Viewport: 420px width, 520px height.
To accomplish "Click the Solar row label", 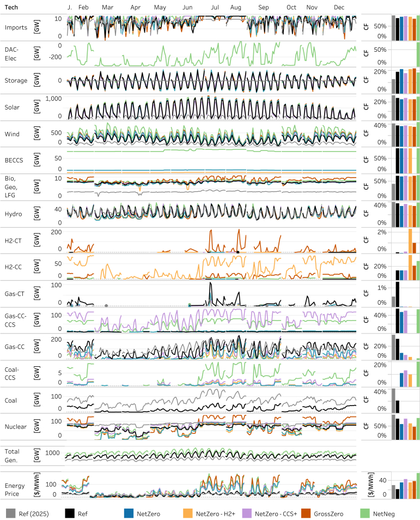I will coord(12,107).
